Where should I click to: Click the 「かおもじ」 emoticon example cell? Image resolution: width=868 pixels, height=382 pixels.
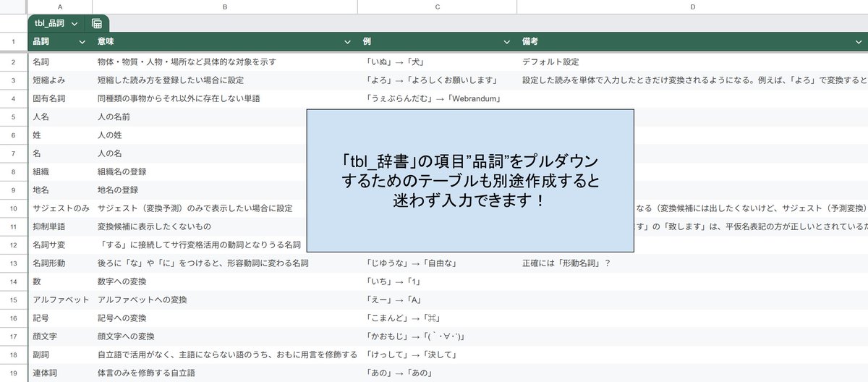coord(437,336)
